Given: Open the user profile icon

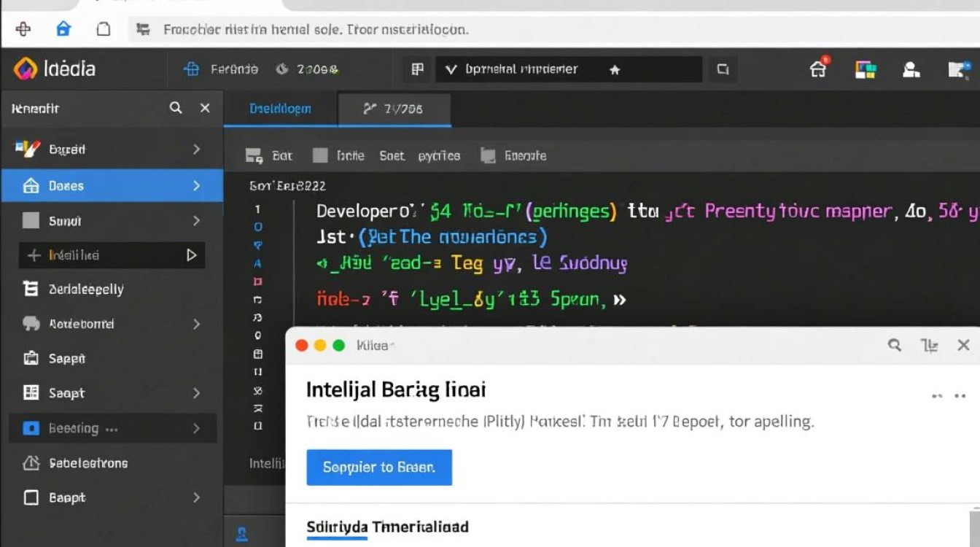Looking at the screenshot, I should pyautogui.click(x=911, y=69).
